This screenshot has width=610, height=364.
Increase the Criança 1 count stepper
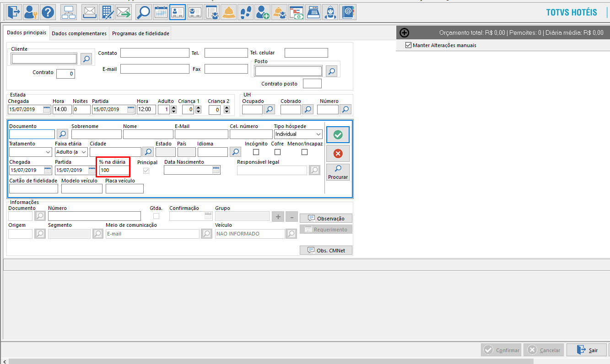[x=198, y=107]
